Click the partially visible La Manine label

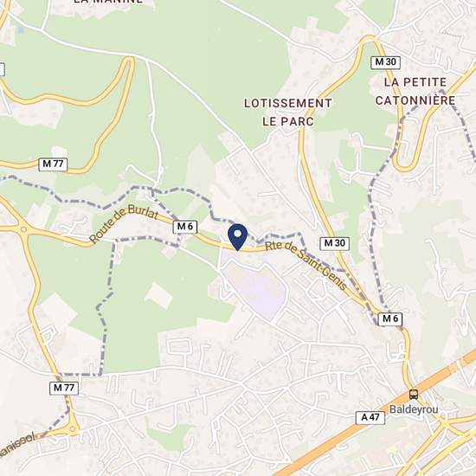coord(108,2)
